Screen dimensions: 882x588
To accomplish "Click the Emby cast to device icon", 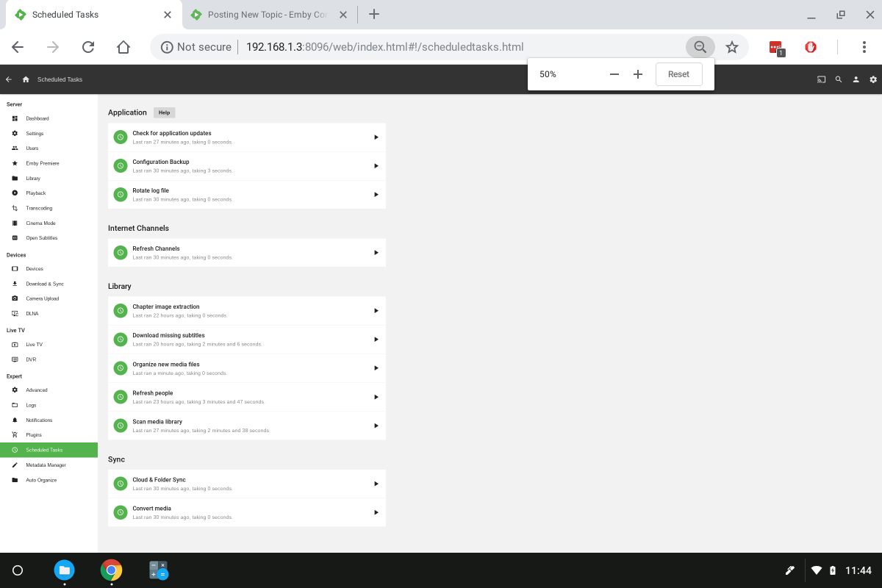I will click(x=821, y=79).
